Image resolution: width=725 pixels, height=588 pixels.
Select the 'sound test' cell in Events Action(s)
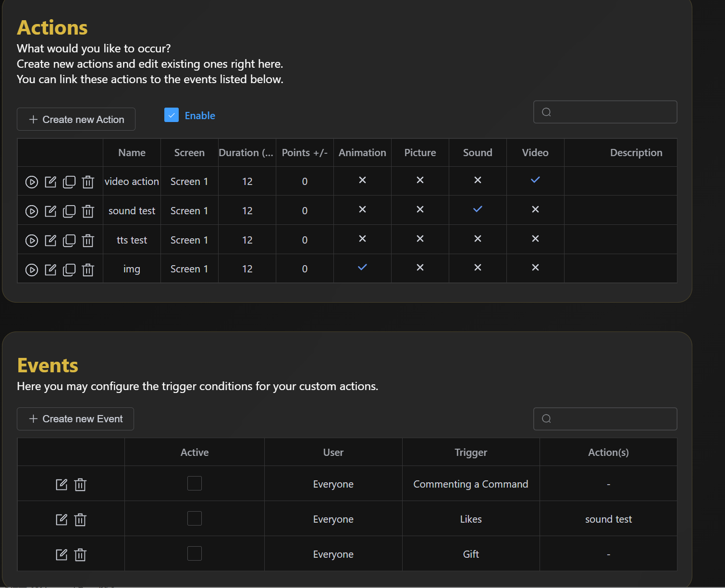[608, 519]
